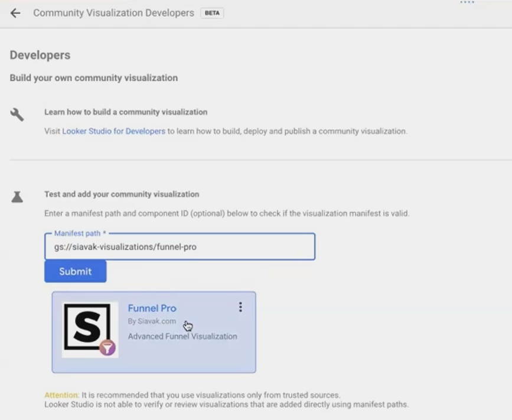Click the 'Manifest path *' field label
This screenshot has height=420, width=512.
click(x=80, y=233)
